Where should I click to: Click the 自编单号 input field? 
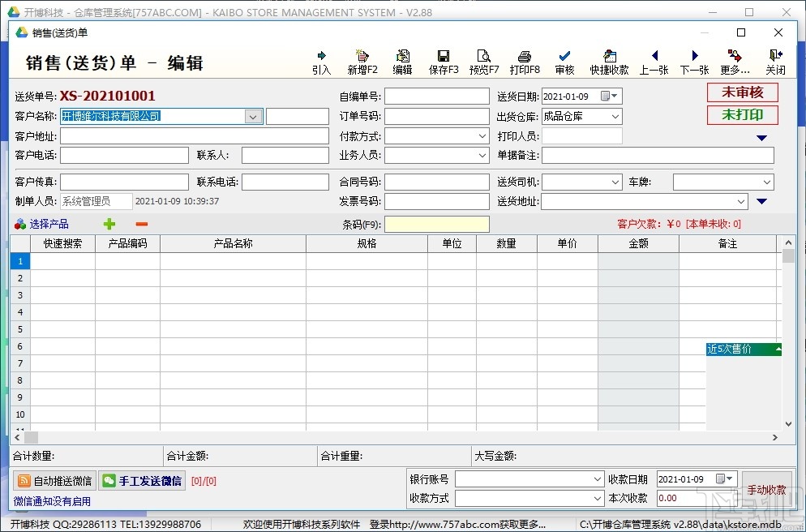(437, 97)
